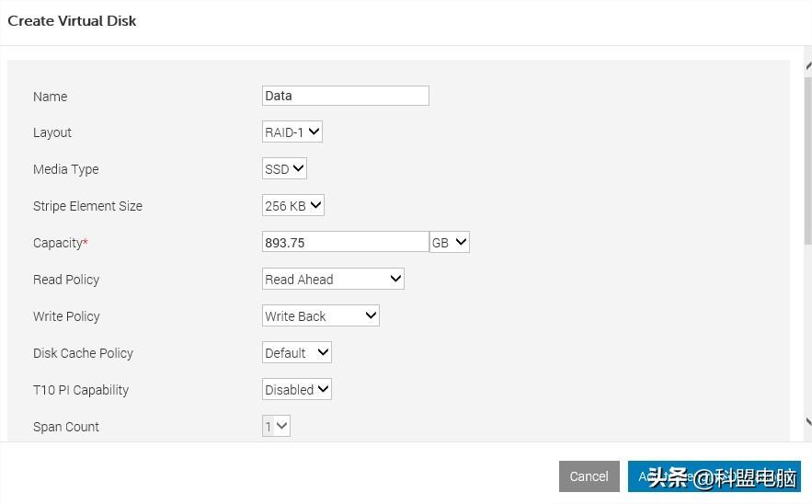Open the Layout RAID-1 dropdown
The image size is (812, 504).
[x=292, y=132]
